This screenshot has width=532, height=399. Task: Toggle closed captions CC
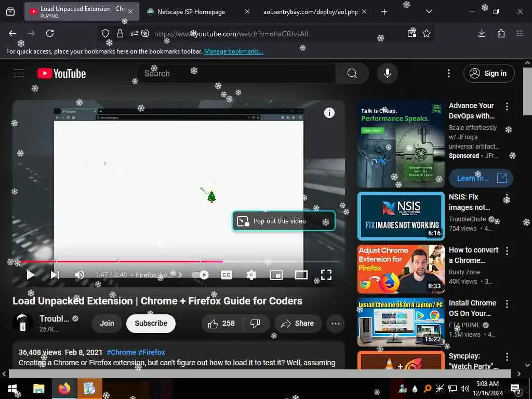(227, 275)
